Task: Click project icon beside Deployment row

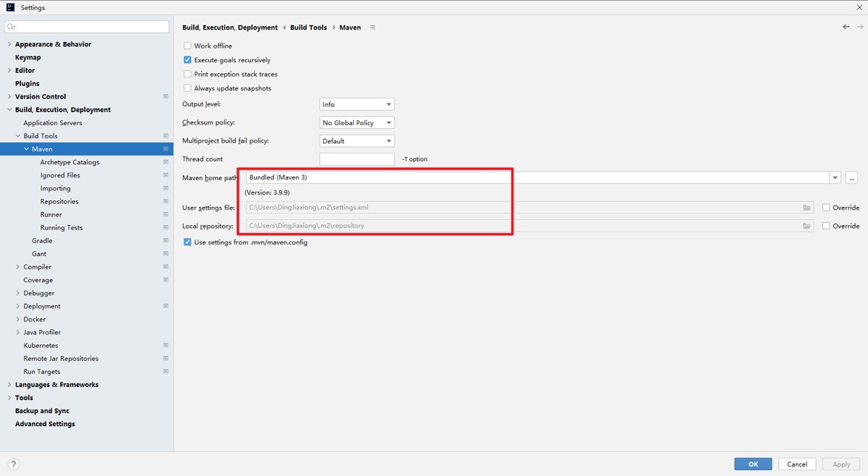Action: tap(166, 306)
